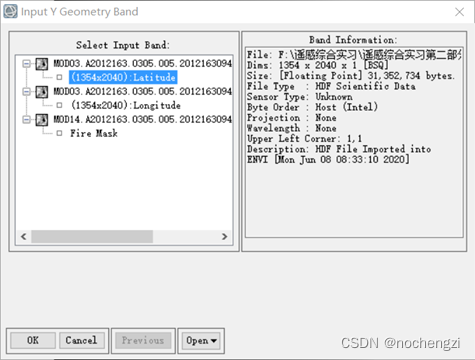Click the Cancel button

pyautogui.click(x=82, y=340)
